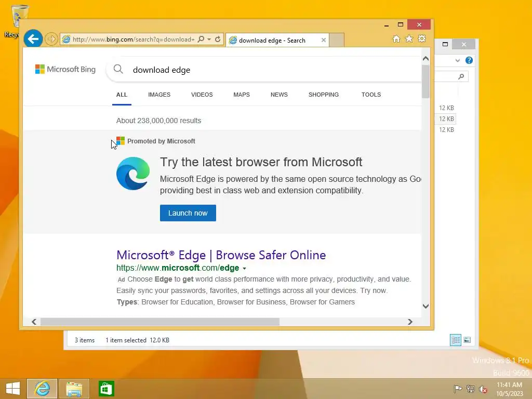The image size is (532, 399).
Task: Open the favorites star in IE
Action: pos(409,38)
